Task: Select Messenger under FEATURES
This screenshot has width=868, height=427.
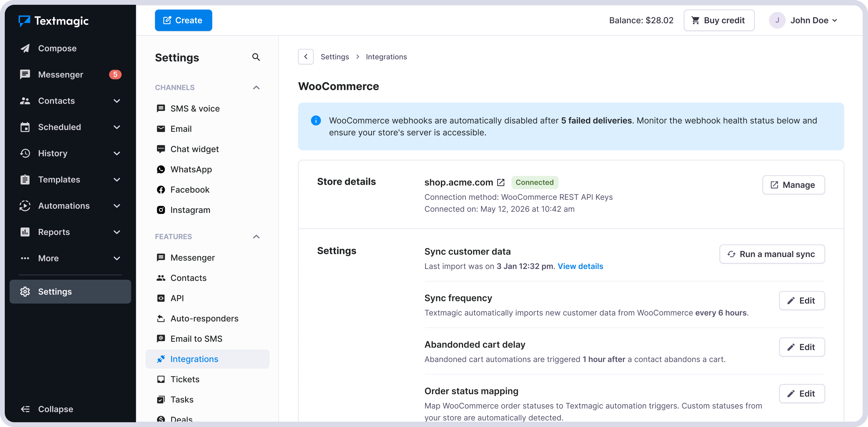Action: coord(207,257)
